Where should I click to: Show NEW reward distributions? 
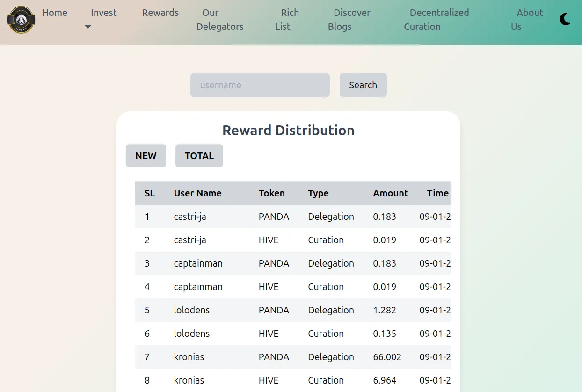point(146,156)
